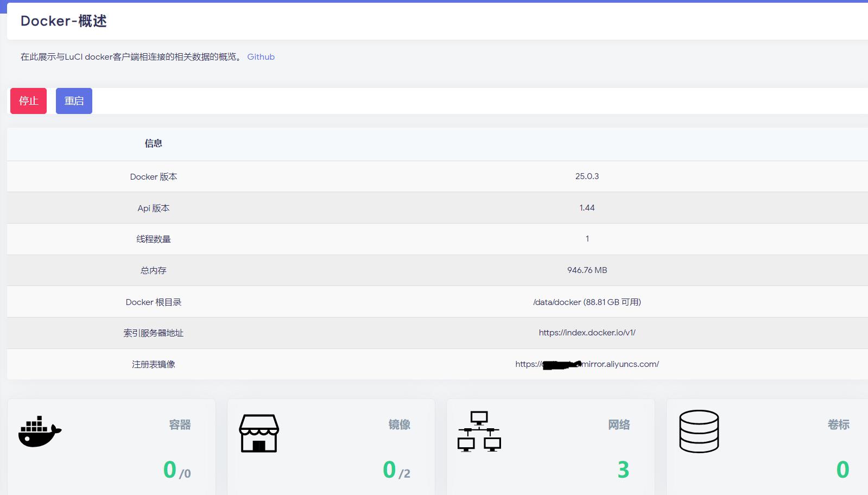The image size is (868, 495).
Task: Click the 信息 table header
Action: click(x=154, y=143)
